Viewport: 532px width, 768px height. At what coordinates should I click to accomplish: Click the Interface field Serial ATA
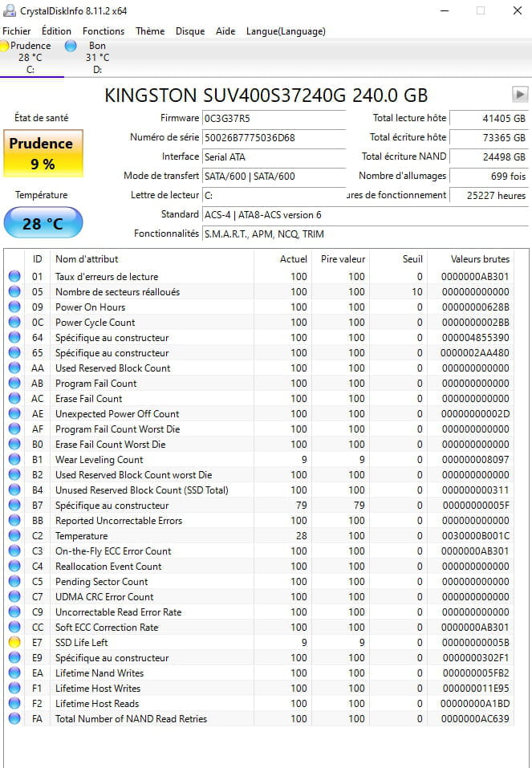274,156
